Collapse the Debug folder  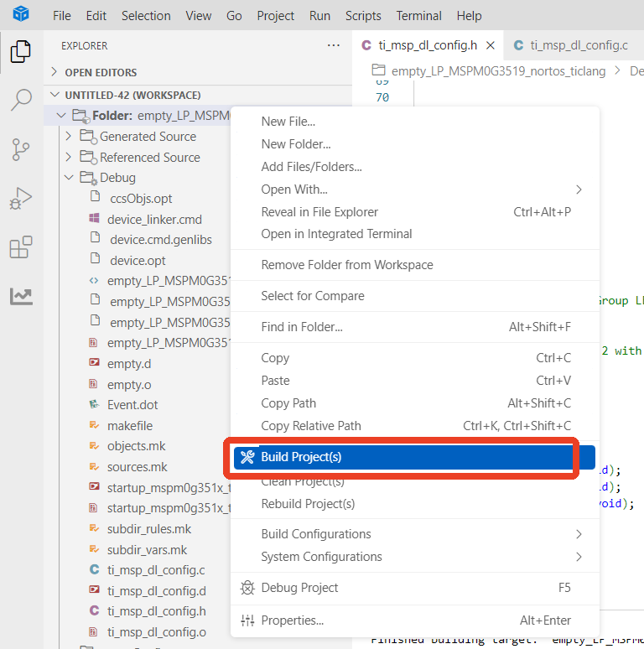pyautogui.click(x=69, y=178)
